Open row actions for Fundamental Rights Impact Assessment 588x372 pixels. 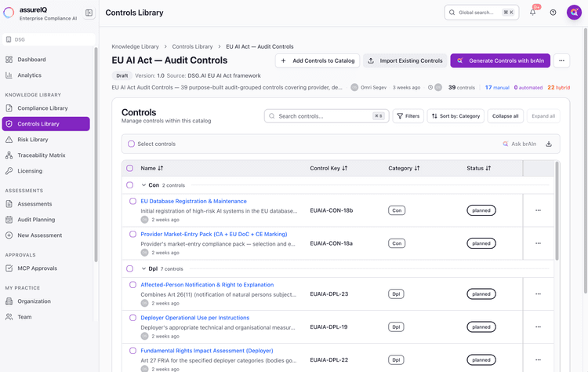pos(538,359)
